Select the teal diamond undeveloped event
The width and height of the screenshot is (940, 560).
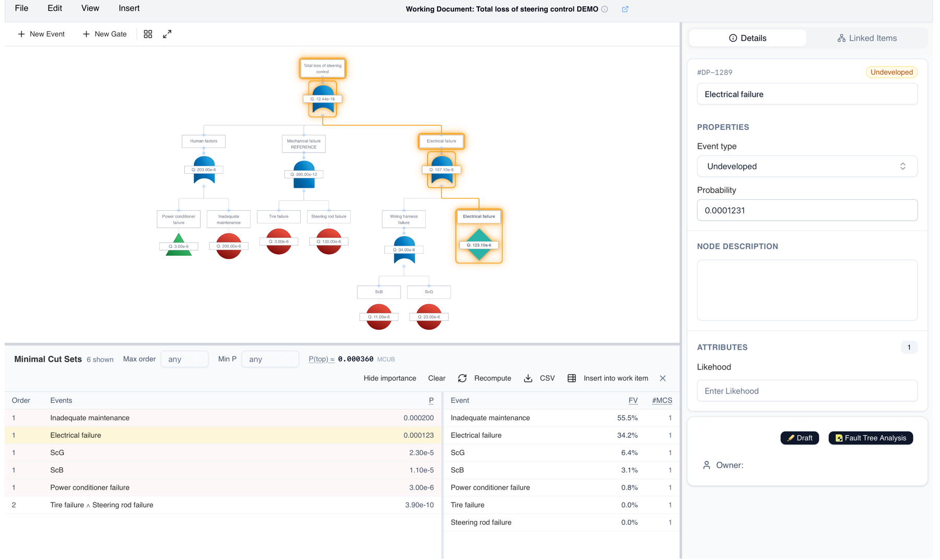point(479,245)
